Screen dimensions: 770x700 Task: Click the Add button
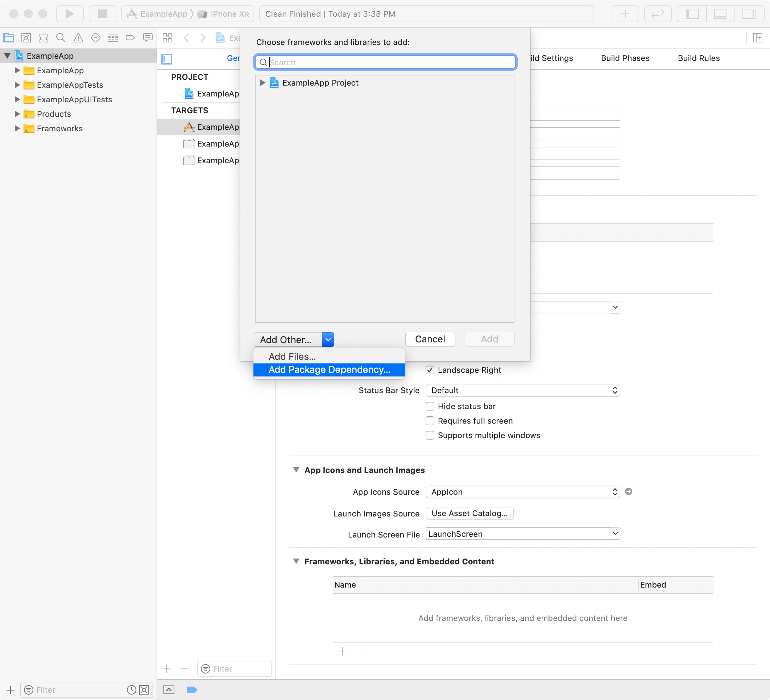click(490, 339)
